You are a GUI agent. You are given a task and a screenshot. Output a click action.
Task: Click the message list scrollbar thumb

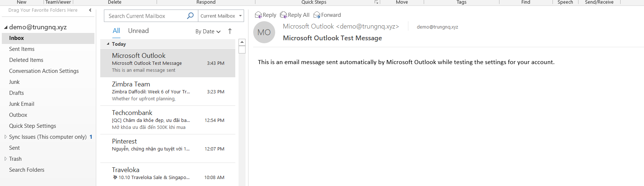tap(242, 49)
